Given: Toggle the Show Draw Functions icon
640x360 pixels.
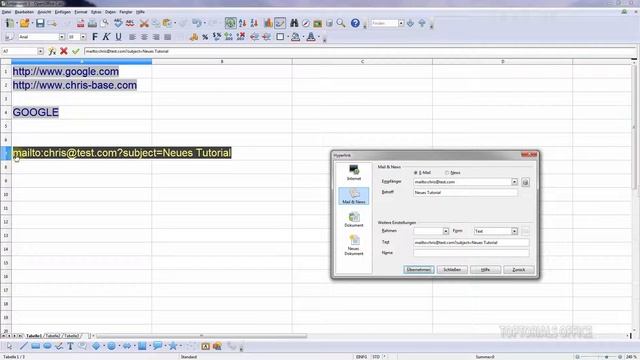Looking at the screenshot, I should coord(280,23).
